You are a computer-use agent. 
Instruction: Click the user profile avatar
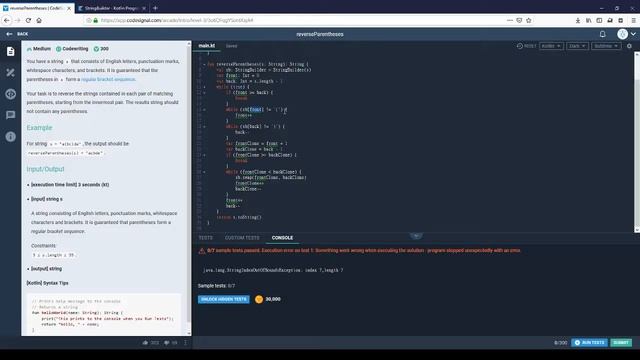[622, 34]
